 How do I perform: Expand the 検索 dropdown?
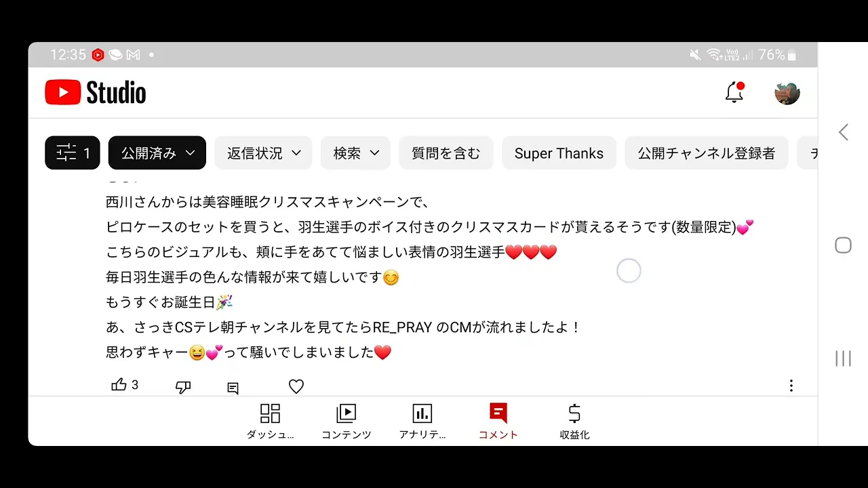pos(356,153)
